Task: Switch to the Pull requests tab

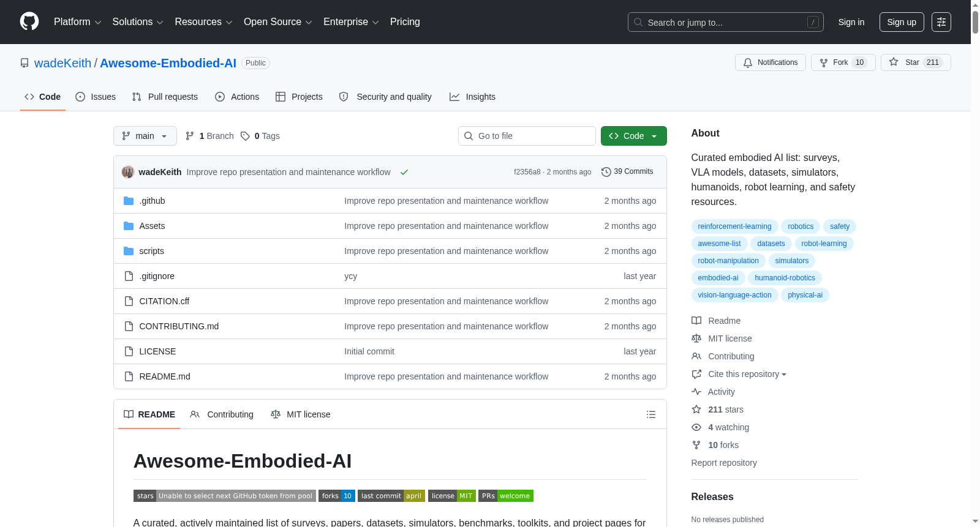Action: (165, 97)
